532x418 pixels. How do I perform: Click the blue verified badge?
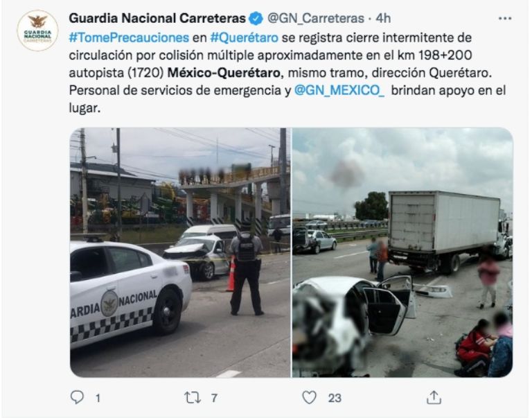coord(256,18)
